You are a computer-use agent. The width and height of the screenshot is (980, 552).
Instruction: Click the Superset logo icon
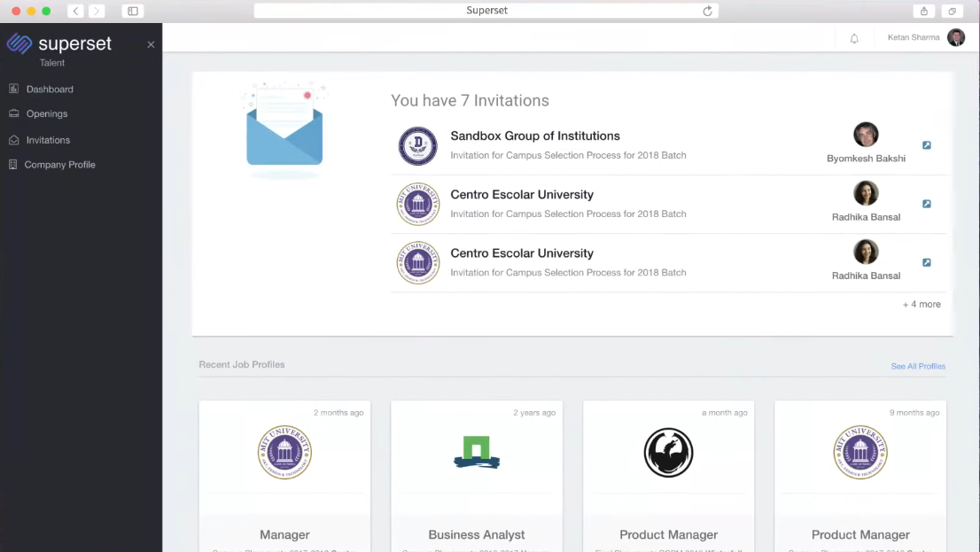point(19,43)
